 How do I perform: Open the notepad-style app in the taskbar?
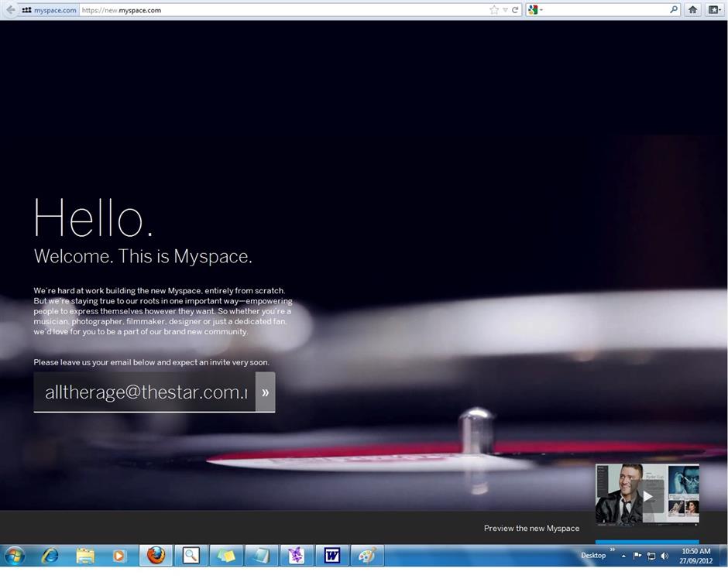pos(262,556)
